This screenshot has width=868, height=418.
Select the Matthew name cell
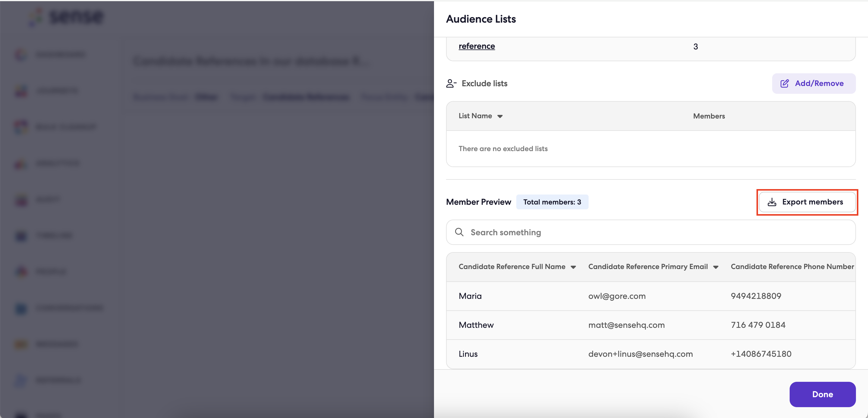pyautogui.click(x=476, y=325)
